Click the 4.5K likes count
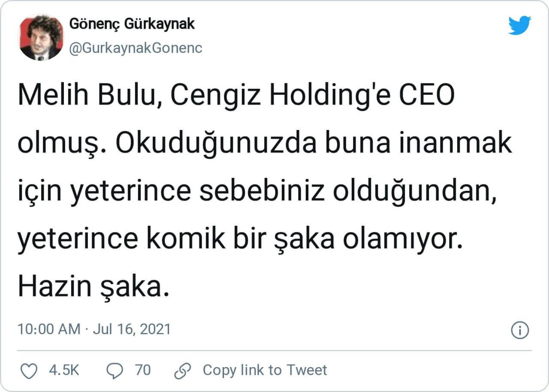549x392 pixels. (63, 370)
